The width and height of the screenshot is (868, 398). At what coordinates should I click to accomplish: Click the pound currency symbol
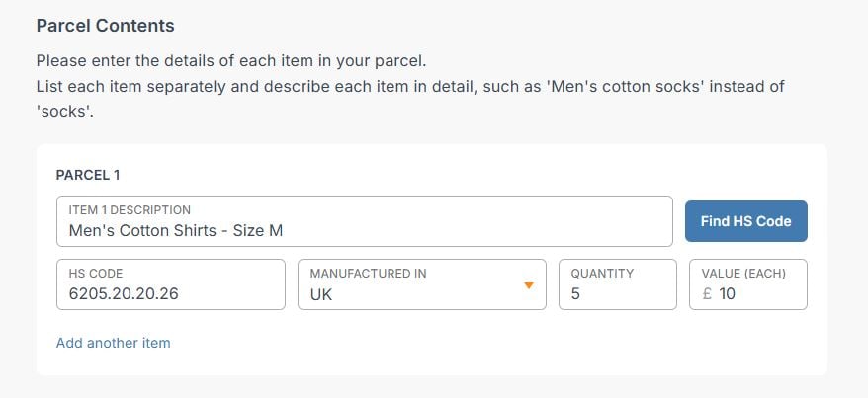click(707, 293)
